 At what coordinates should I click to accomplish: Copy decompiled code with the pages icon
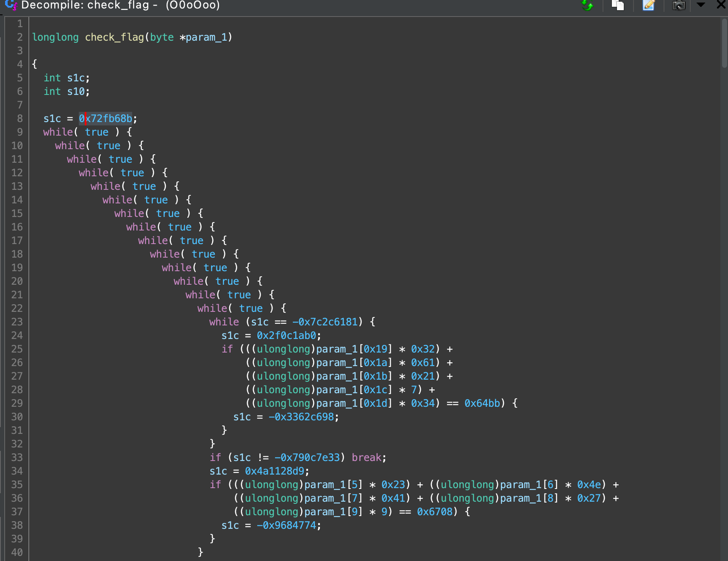(x=618, y=5)
